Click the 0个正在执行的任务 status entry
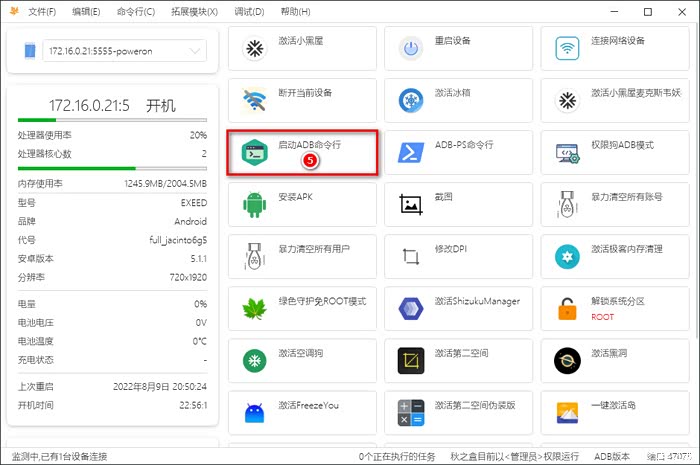This screenshot has width=700, height=465. coord(397,457)
